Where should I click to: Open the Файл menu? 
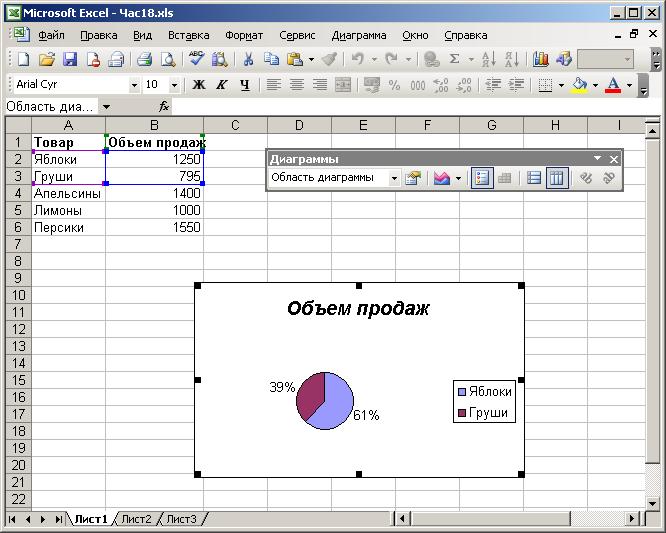coord(51,35)
